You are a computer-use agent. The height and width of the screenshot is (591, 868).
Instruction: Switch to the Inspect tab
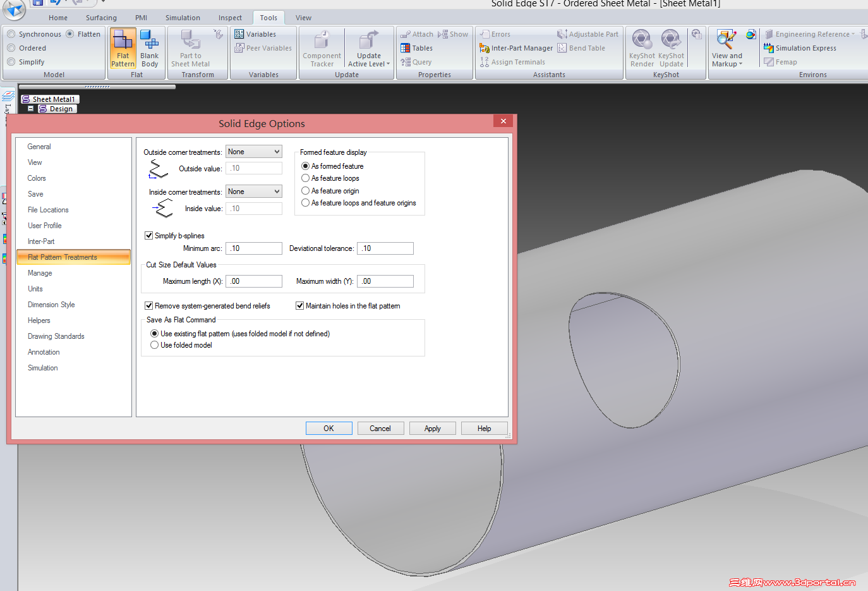230,18
